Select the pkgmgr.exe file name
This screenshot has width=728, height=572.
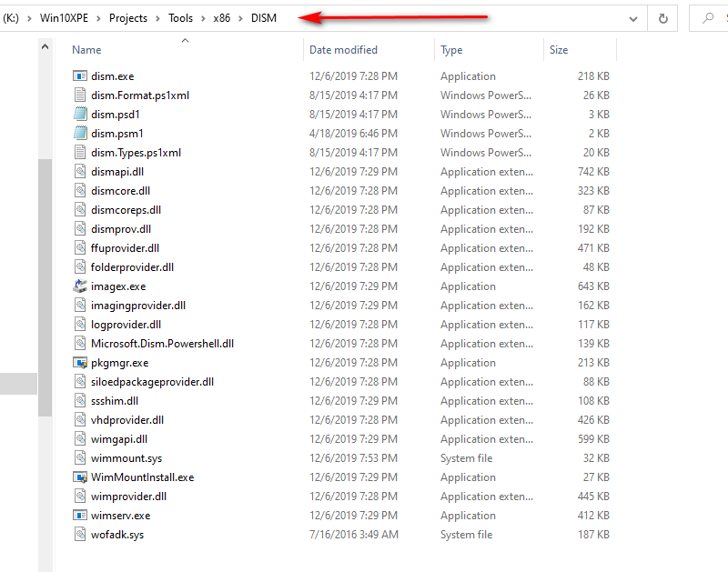point(120,362)
